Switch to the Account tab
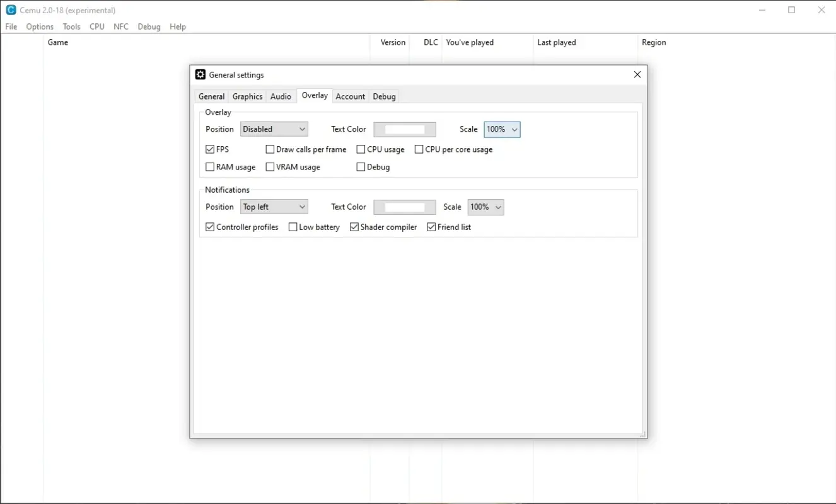This screenshot has height=504, width=836. tap(350, 96)
